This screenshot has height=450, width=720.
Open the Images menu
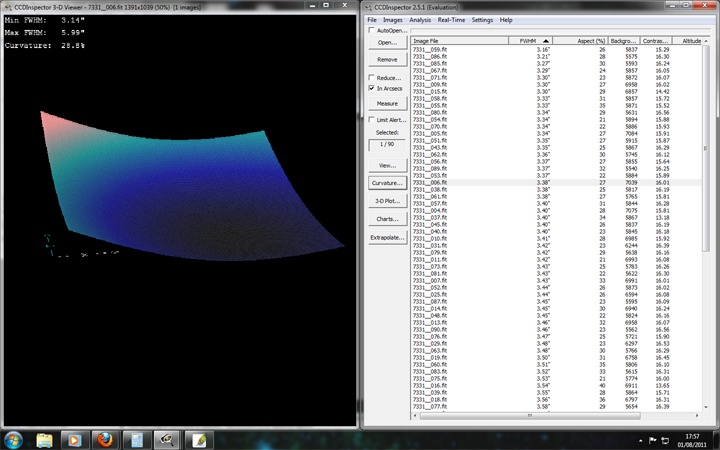pos(393,20)
